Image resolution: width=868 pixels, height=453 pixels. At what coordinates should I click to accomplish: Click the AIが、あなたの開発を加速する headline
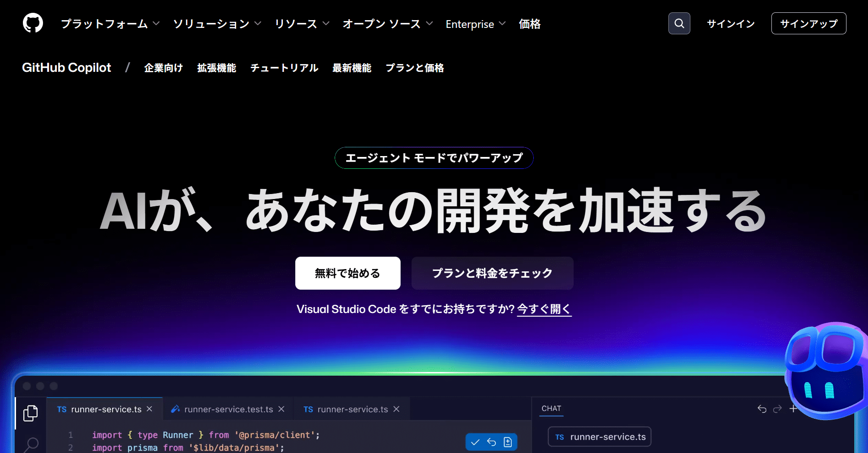tap(434, 210)
